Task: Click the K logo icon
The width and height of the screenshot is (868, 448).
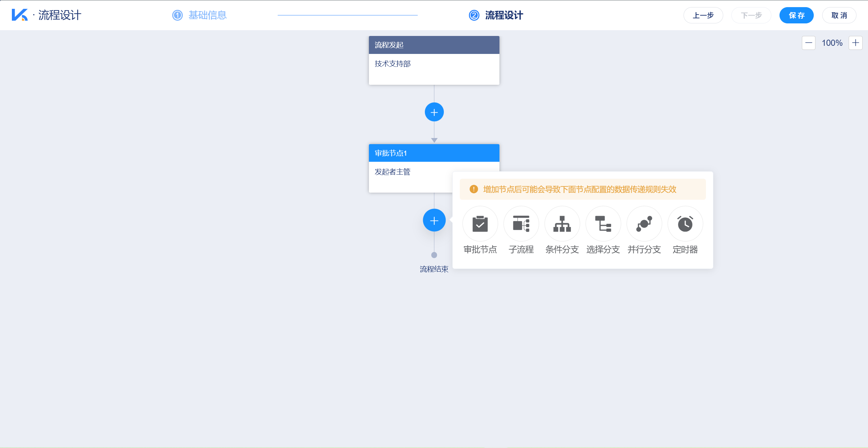Action: (20, 15)
